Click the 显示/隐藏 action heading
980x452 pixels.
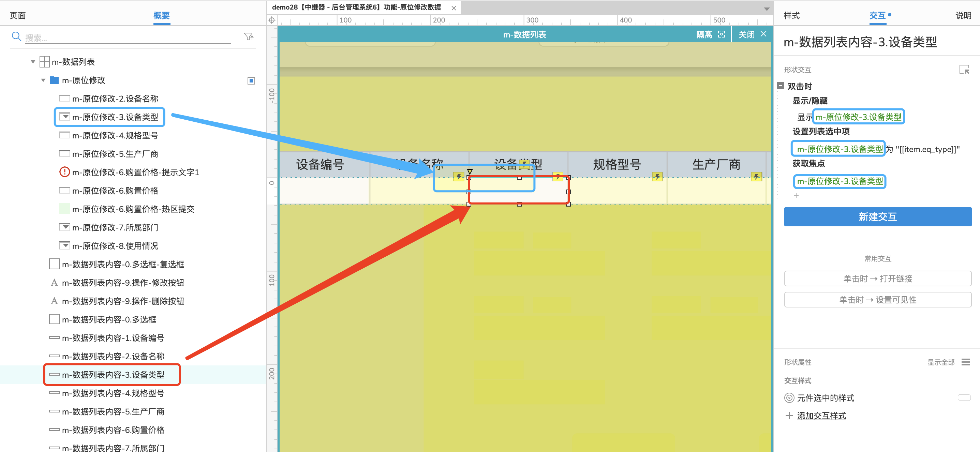point(810,101)
